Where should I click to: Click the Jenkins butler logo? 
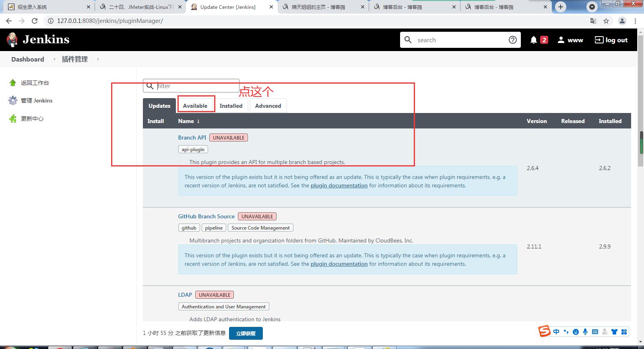pos(12,39)
